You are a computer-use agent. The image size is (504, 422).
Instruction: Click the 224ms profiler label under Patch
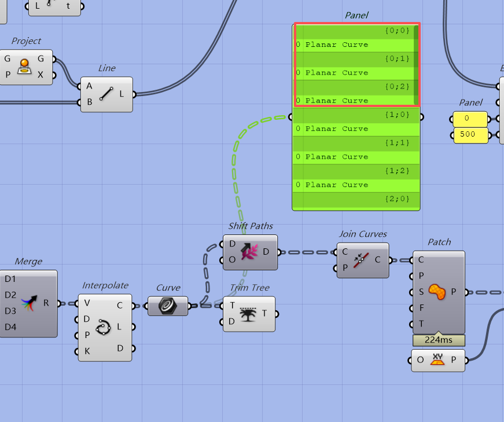pos(439,340)
